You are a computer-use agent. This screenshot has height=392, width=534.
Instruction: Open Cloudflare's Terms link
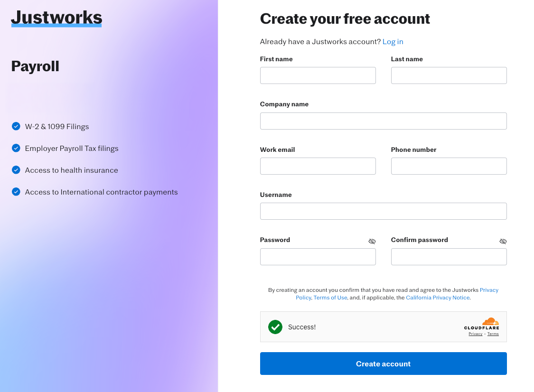[493, 334]
